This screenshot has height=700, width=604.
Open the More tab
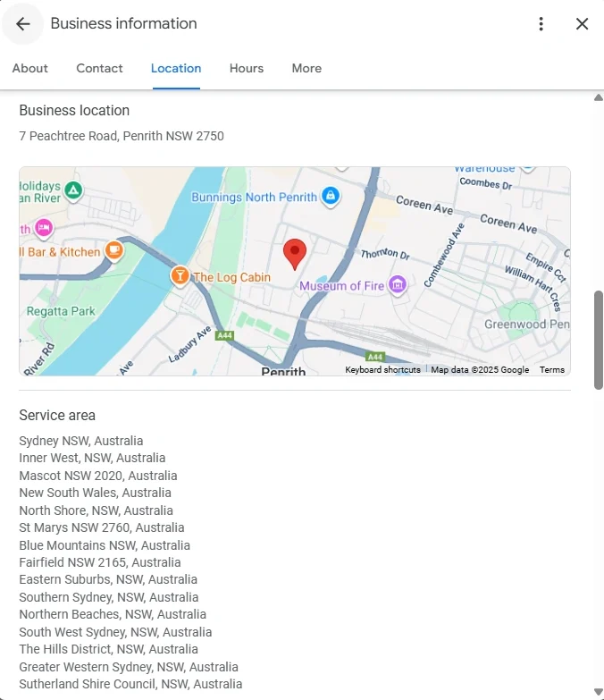coord(306,68)
